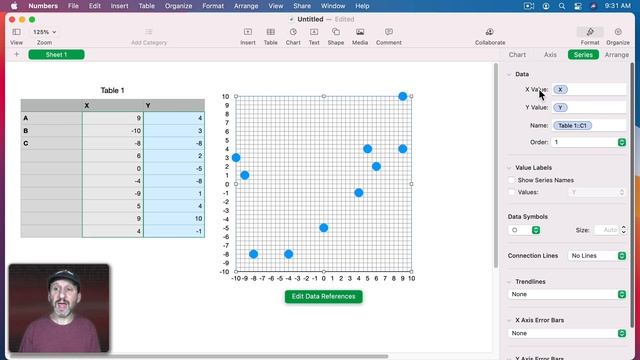
Task: Open the Organize menu in menu bar
Action: click(178, 6)
